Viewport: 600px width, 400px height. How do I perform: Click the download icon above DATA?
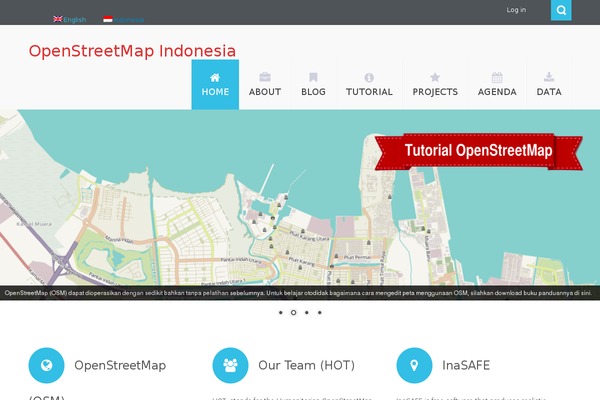click(549, 77)
